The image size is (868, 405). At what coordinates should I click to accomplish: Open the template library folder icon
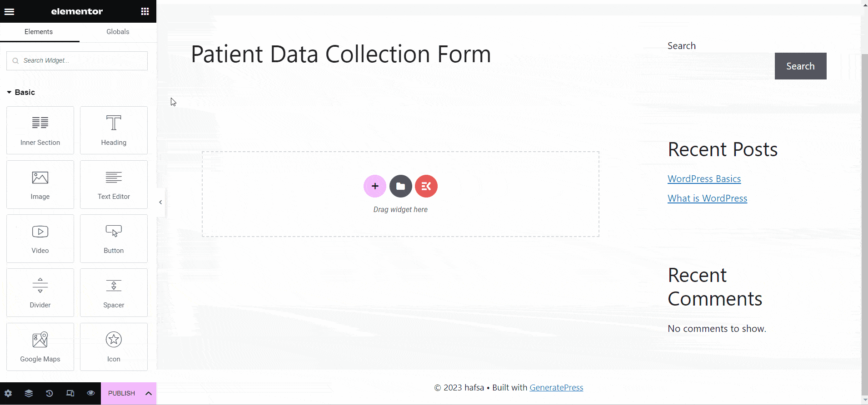click(400, 186)
